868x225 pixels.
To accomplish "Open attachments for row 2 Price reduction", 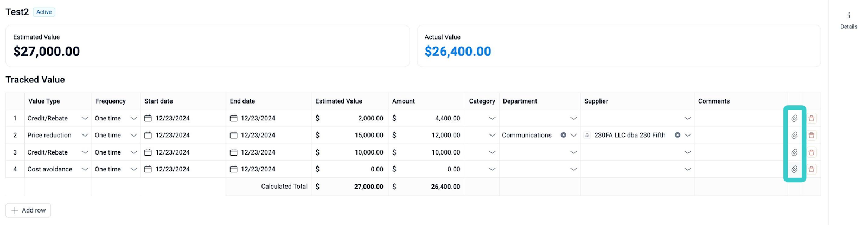I will (x=794, y=135).
